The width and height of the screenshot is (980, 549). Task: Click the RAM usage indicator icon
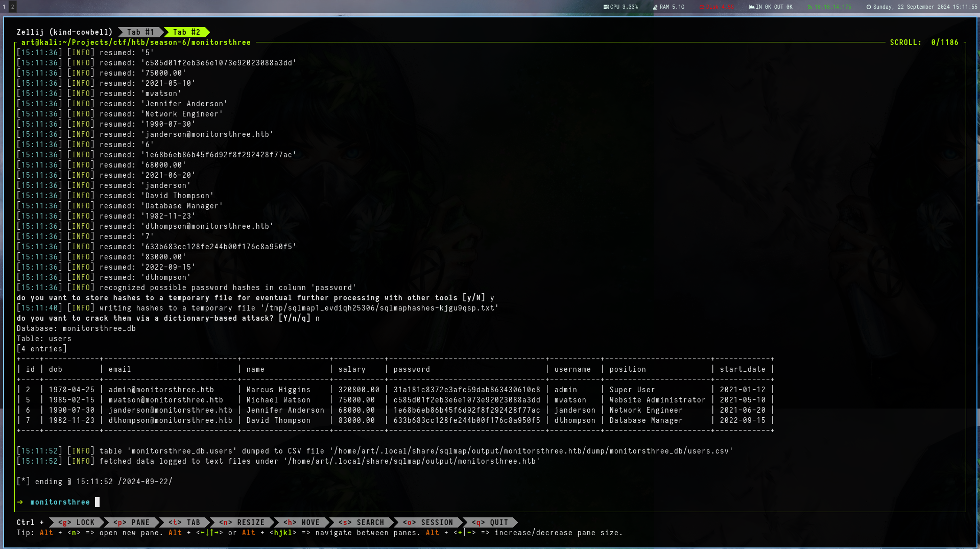655,7
